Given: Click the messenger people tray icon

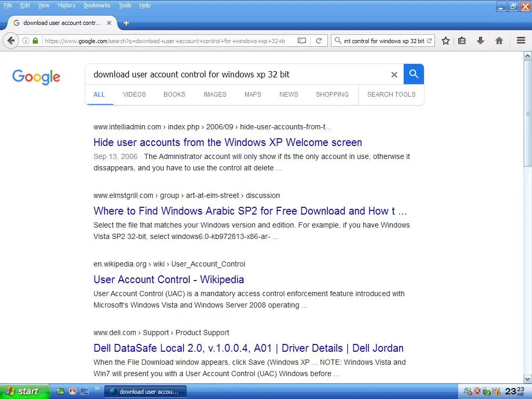Looking at the screenshot, I should tap(468, 391).
